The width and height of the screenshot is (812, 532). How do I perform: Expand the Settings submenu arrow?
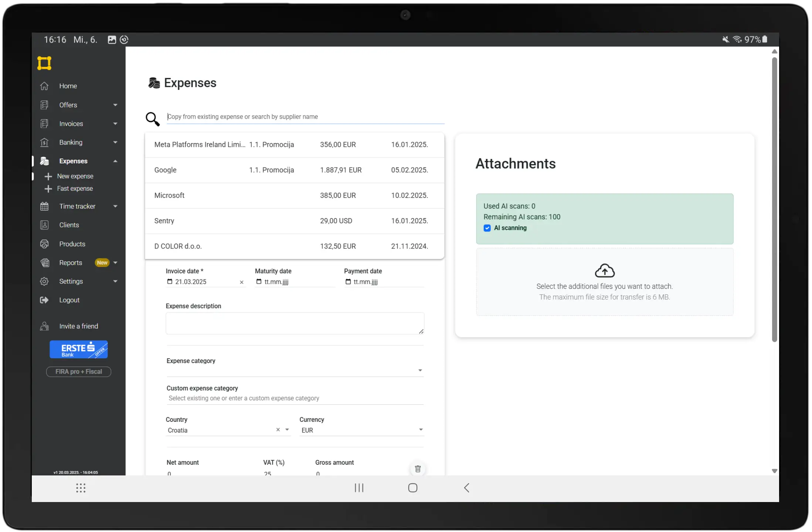pos(115,282)
